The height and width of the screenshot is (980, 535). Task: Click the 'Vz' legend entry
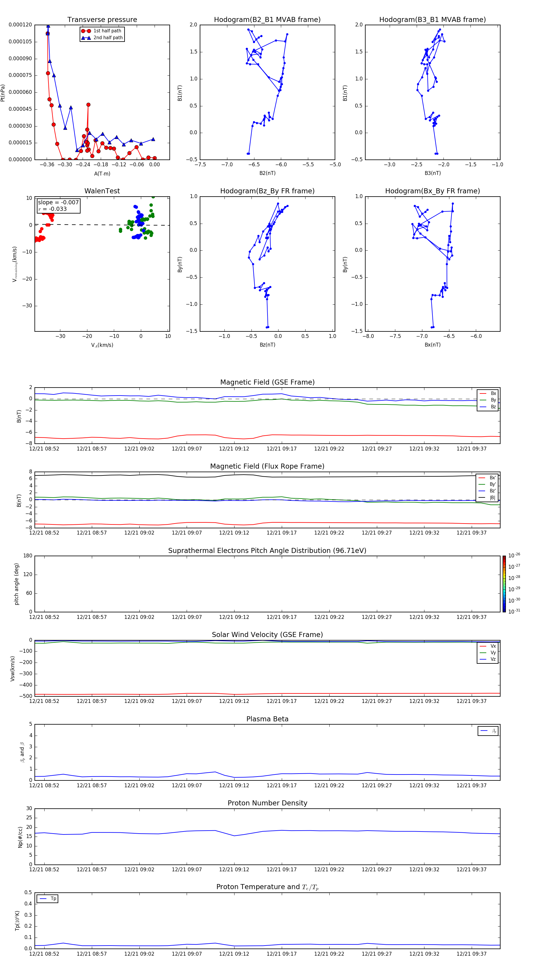click(x=488, y=659)
